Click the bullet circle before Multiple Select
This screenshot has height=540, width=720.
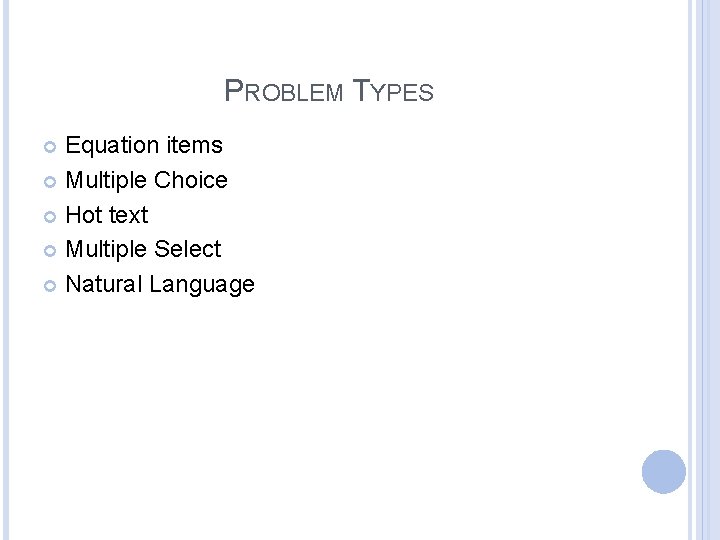(50, 251)
